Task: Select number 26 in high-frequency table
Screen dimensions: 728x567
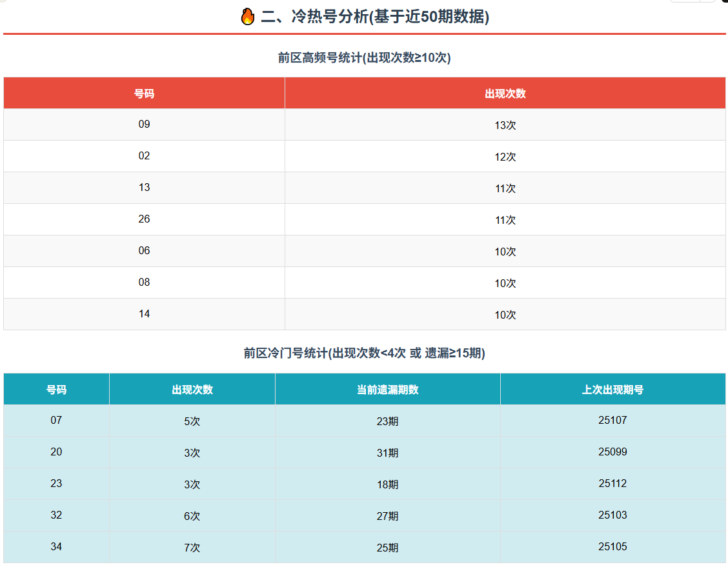Action: pos(144,219)
